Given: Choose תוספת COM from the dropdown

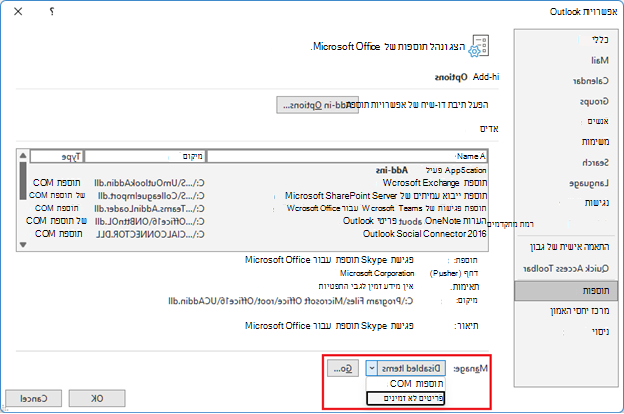Looking at the screenshot, I should 406,384.
